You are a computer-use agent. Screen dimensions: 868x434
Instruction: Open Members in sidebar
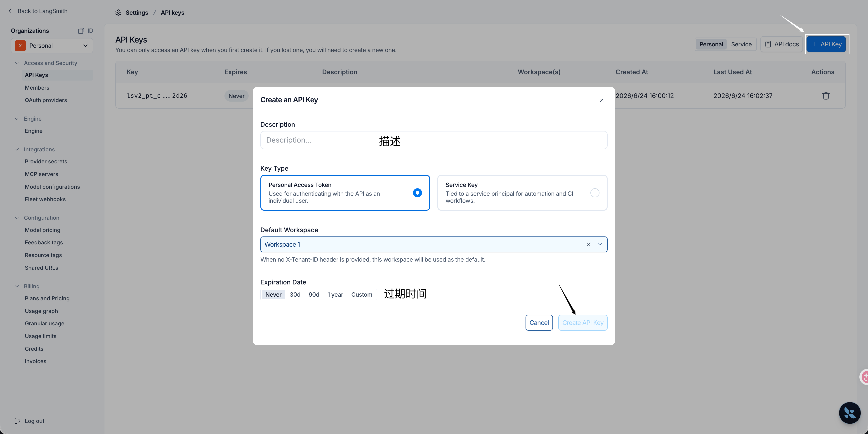[37, 88]
